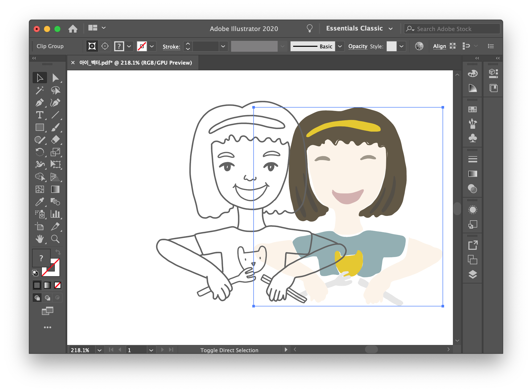532x392 pixels.
Task: Select the Eyedropper tool
Action: (x=40, y=202)
